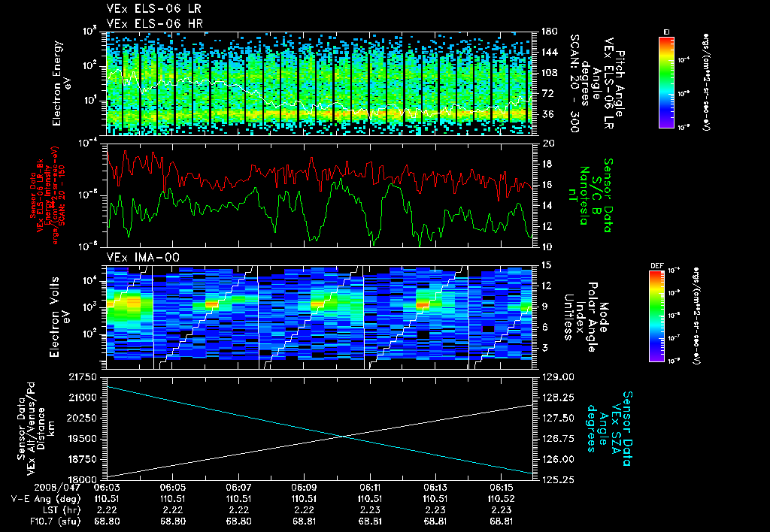
Task: Select the 'VEx ELS-06 LR' title text
Action: click(153, 9)
